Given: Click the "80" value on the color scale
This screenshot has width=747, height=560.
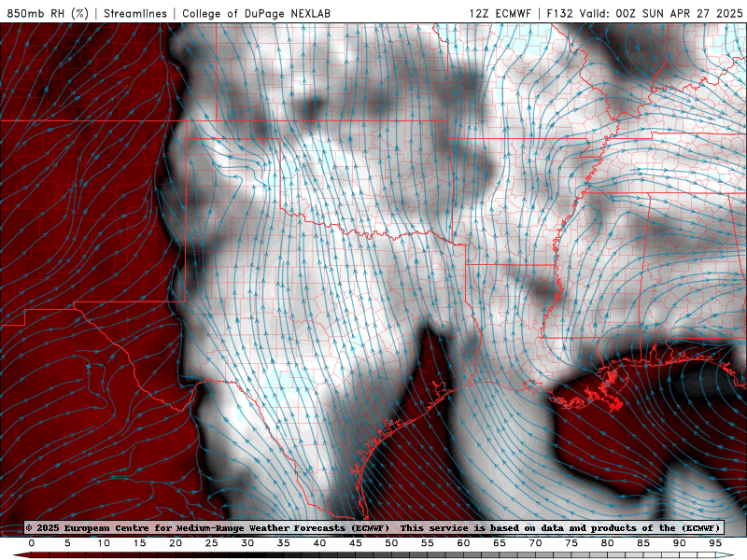Looking at the screenshot, I should [608, 543].
